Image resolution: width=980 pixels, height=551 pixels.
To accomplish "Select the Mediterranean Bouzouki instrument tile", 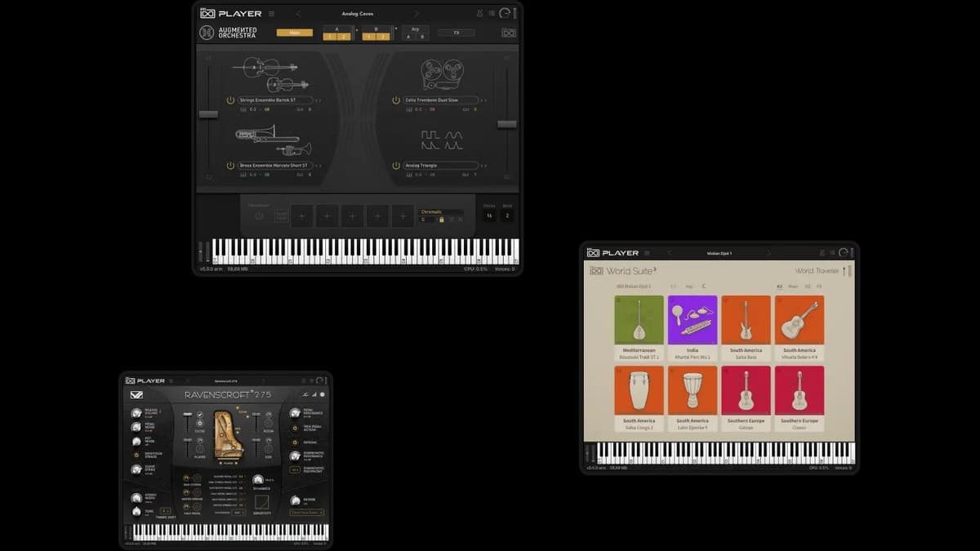I will point(639,328).
